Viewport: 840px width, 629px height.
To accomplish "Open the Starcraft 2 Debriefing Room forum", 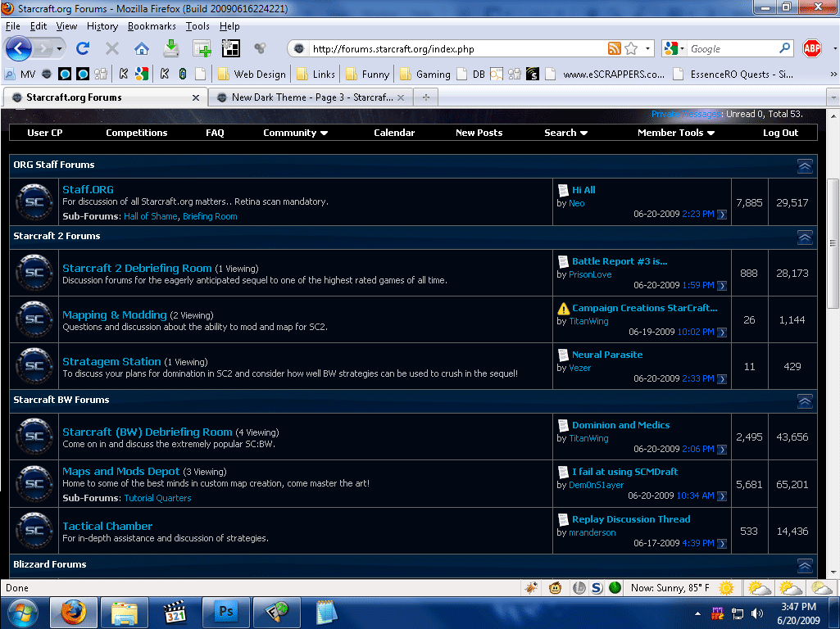I will coord(137,268).
